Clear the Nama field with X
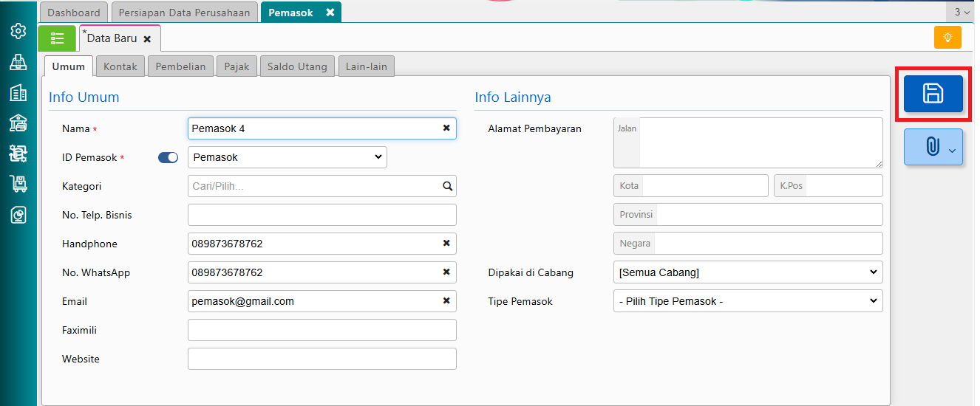This screenshot has height=406, width=980. tap(446, 128)
